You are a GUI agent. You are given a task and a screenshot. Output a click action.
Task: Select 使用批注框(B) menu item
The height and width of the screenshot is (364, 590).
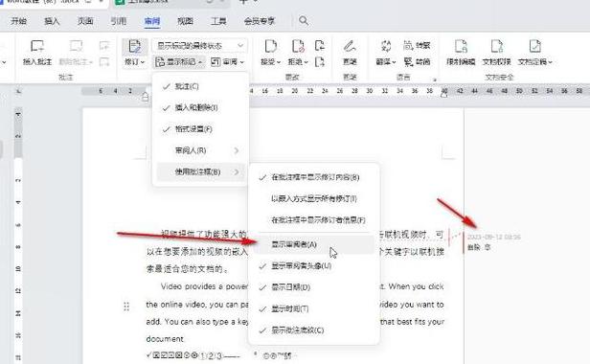click(x=200, y=172)
